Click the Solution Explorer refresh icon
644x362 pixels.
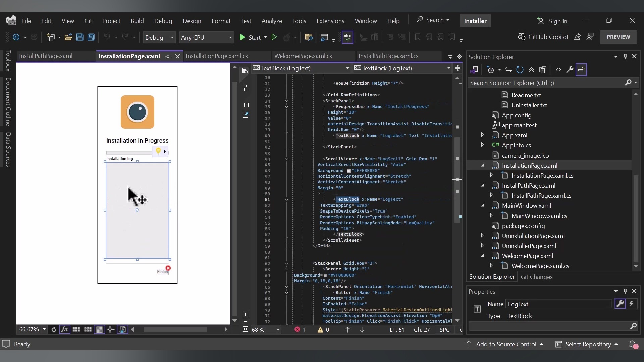click(x=520, y=70)
